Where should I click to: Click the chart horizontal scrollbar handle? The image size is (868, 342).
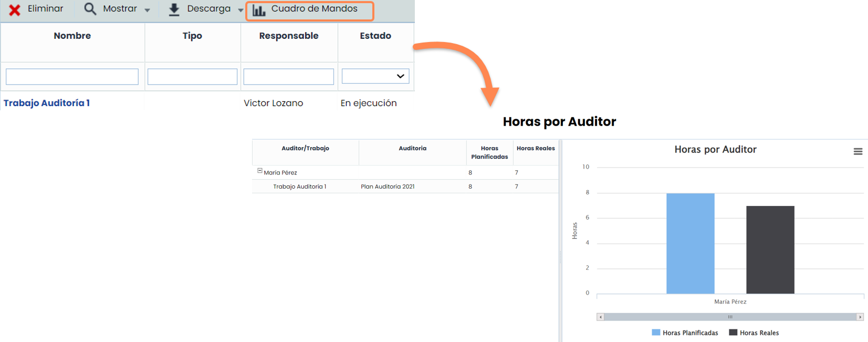coord(730,317)
